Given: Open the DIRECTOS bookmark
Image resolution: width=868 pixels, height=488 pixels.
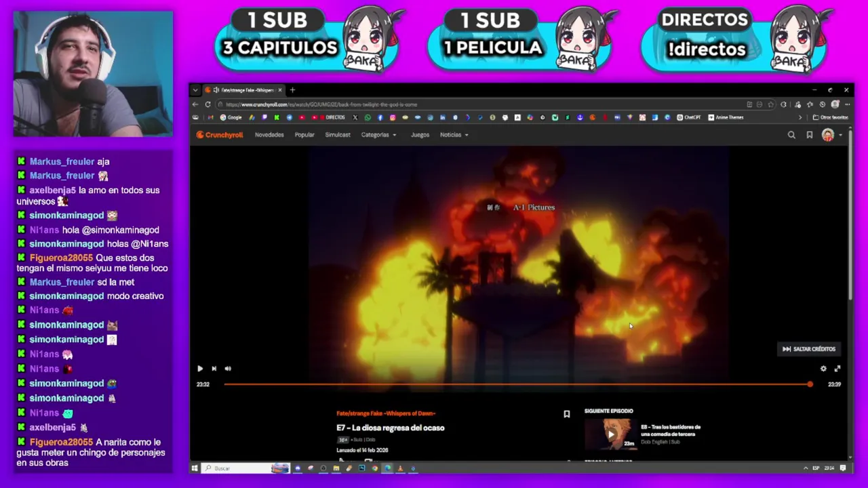Looking at the screenshot, I should pos(331,117).
